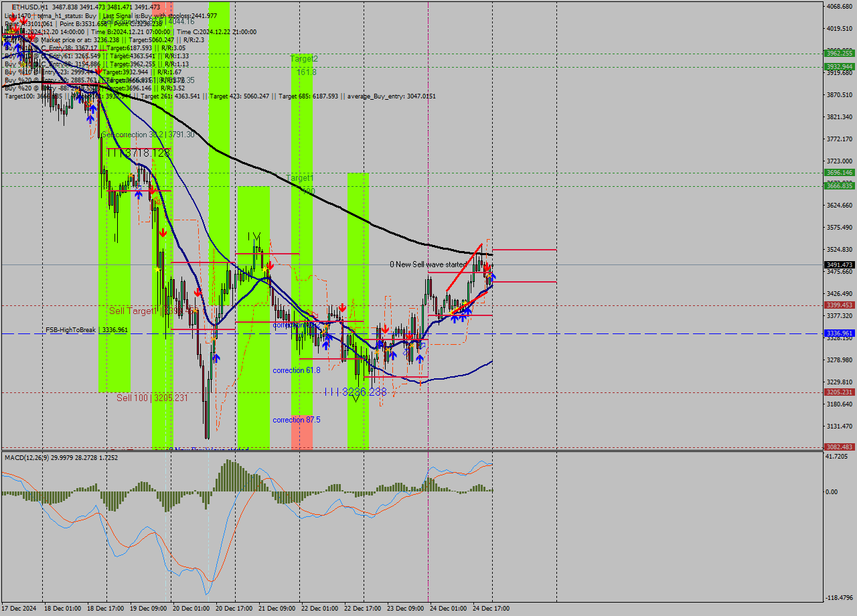The width and height of the screenshot is (857, 616).
Task: Click price scale value 3229.810
Action: pos(839,382)
